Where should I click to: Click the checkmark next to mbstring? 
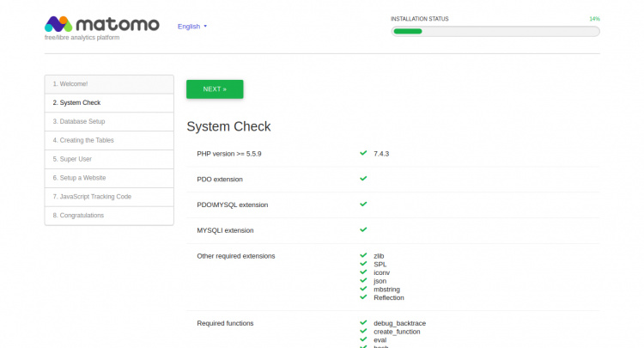pos(363,289)
